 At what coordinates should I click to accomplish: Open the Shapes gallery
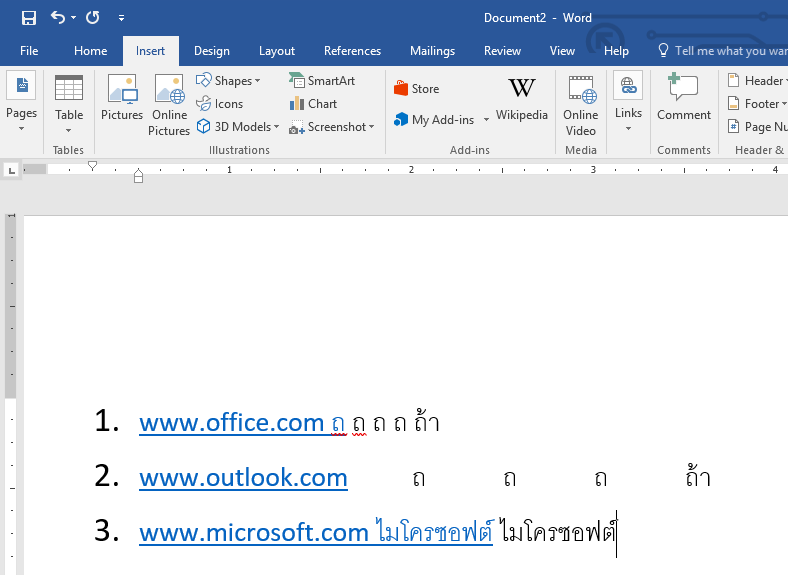click(228, 80)
